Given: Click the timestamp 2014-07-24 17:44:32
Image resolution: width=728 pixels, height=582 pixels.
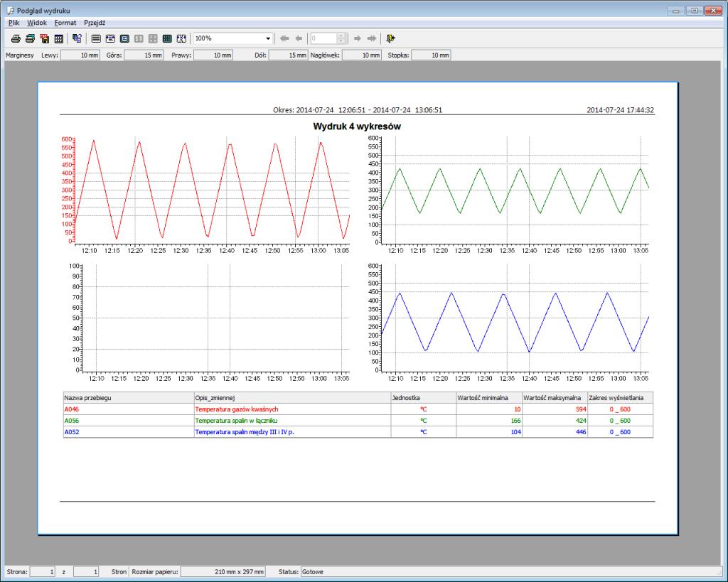Looking at the screenshot, I should pyautogui.click(x=620, y=110).
